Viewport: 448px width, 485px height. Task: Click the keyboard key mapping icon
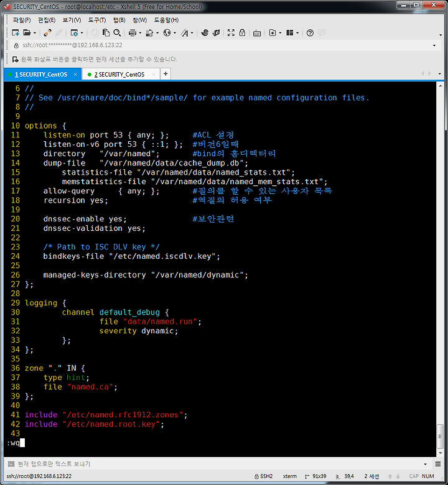click(256, 33)
